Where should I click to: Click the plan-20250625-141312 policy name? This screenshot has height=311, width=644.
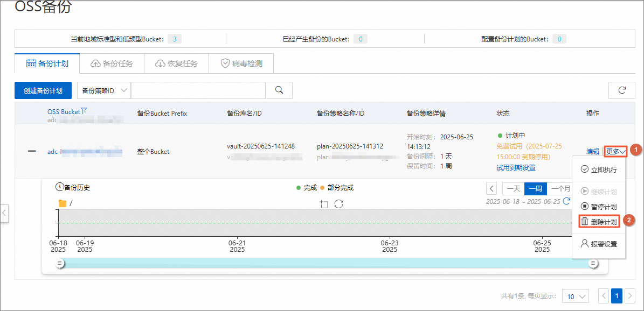[350, 146]
